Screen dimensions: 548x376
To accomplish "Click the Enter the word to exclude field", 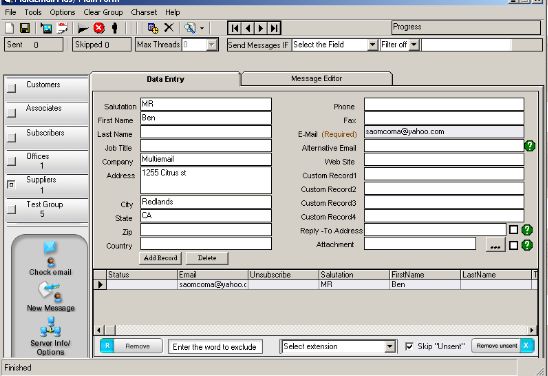I will pyautogui.click(x=215, y=347).
